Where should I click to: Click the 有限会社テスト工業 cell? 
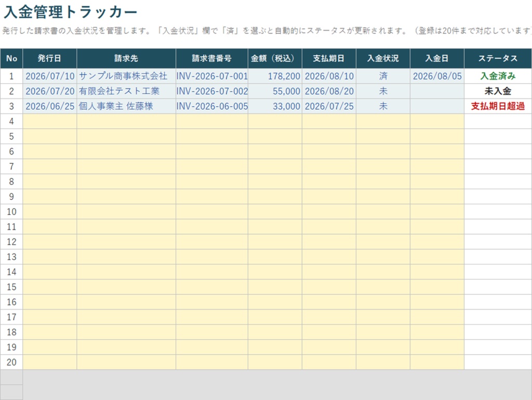[126, 92]
